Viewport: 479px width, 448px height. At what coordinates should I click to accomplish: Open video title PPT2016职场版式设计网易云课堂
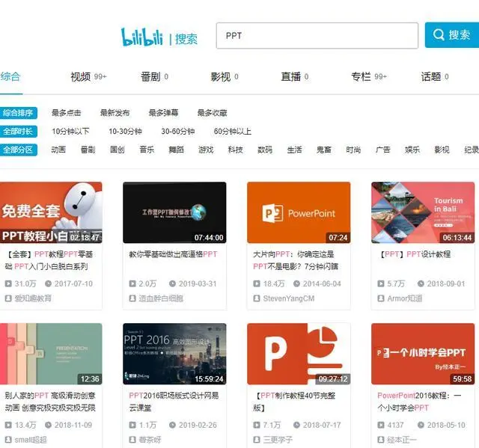coord(174,402)
